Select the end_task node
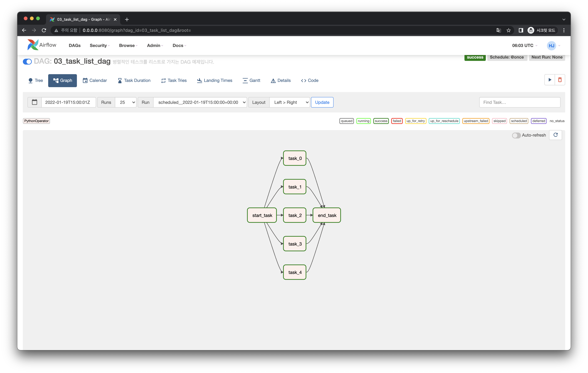This screenshot has height=373, width=588. point(327,215)
